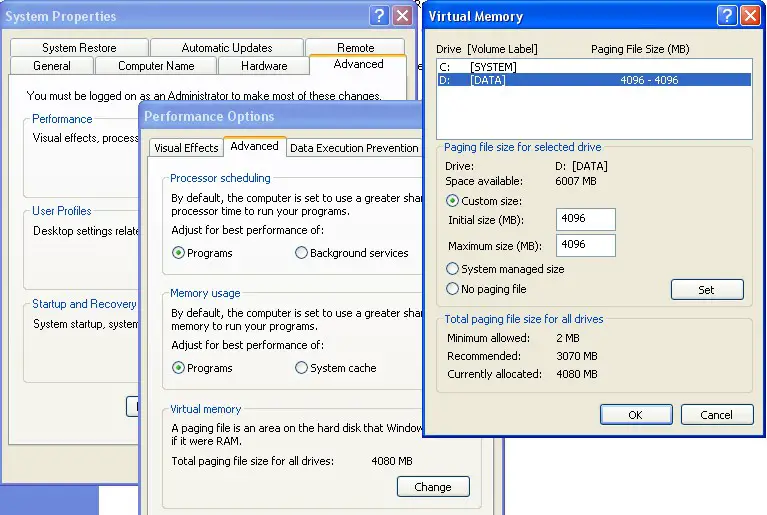Image resolution: width=767 pixels, height=515 pixels.
Task: Choose Programs under Memory usage
Action: click(x=179, y=368)
